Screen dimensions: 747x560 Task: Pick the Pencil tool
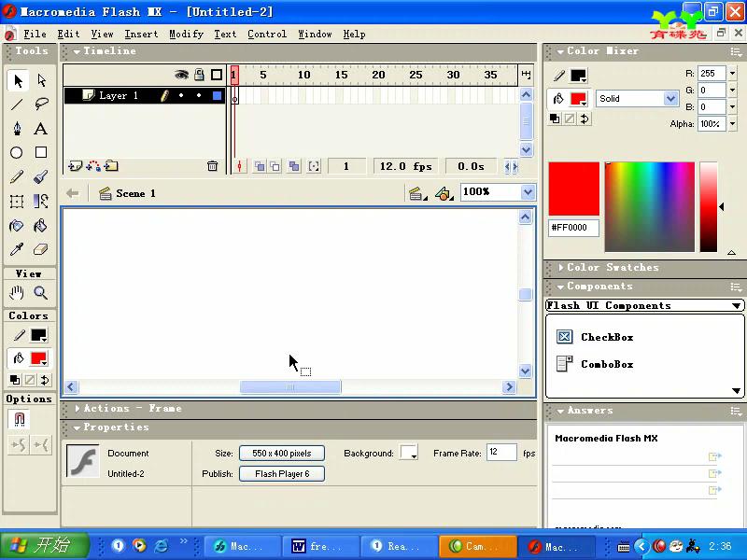[x=17, y=177]
